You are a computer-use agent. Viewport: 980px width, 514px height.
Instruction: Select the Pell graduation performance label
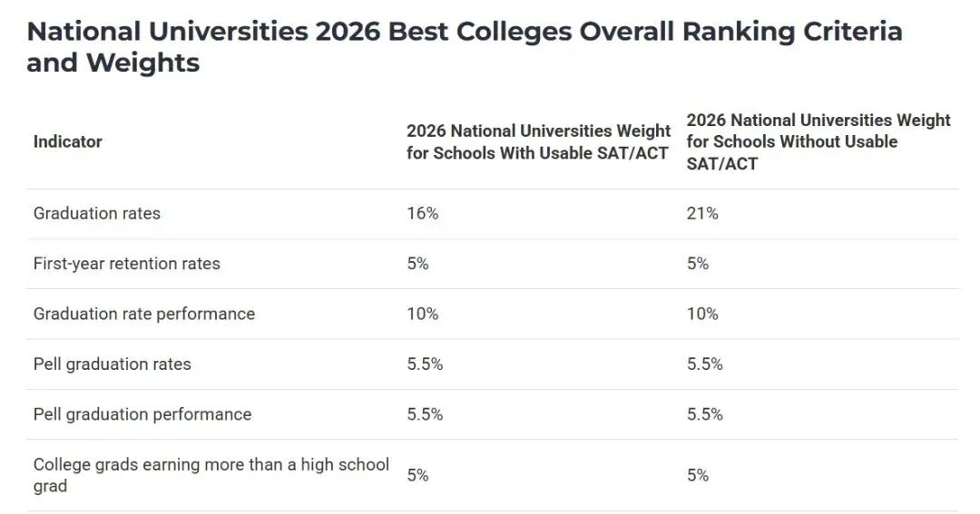click(142, 414)
